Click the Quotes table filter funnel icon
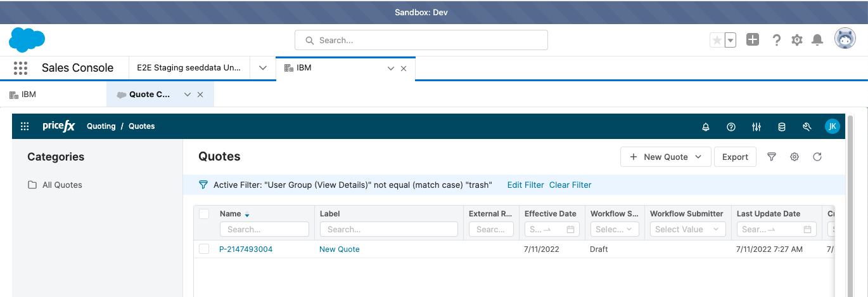The image size is (868, 297). pos(772,157)
